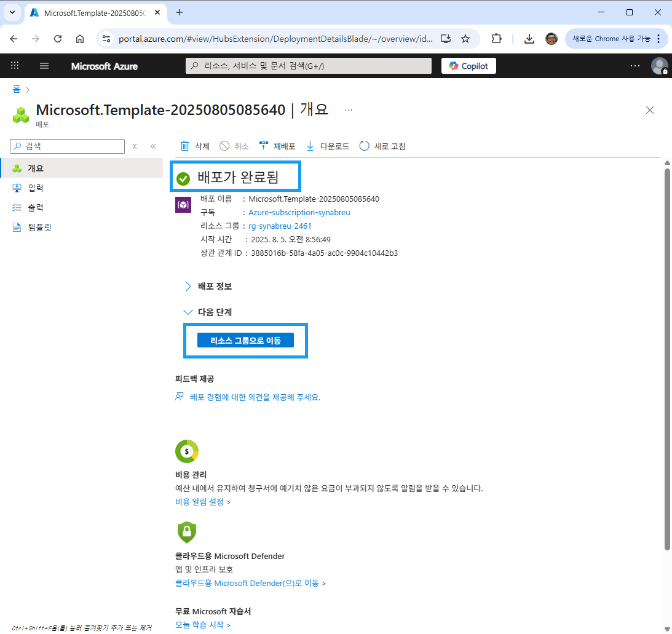Click the 리소스 그룹으로 이동 button
This screenshot has width=672, height=634.
coord(245,340)
